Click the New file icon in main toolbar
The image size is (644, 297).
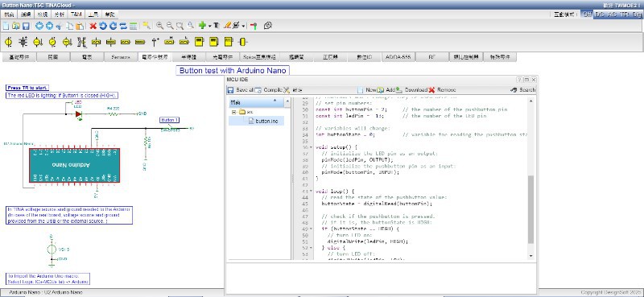[6, 26]
